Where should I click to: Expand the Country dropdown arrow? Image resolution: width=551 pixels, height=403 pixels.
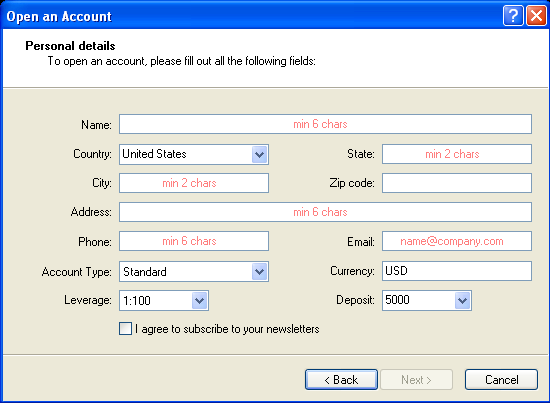(260, 154)
